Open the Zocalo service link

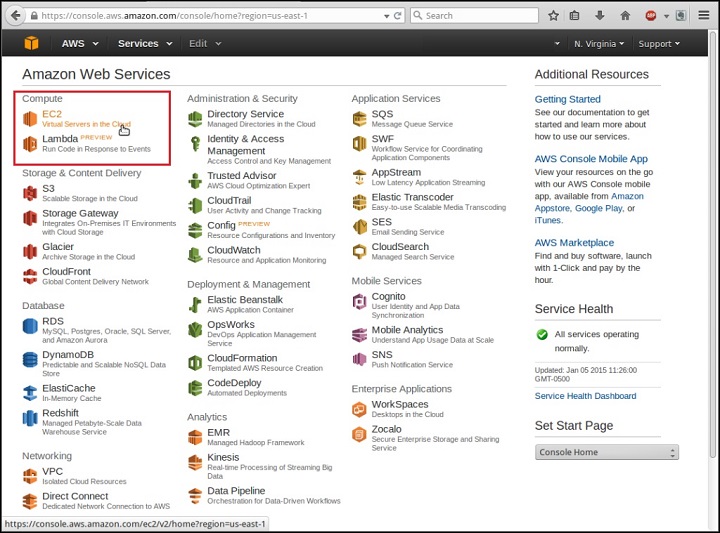click(x=386, y=429)
